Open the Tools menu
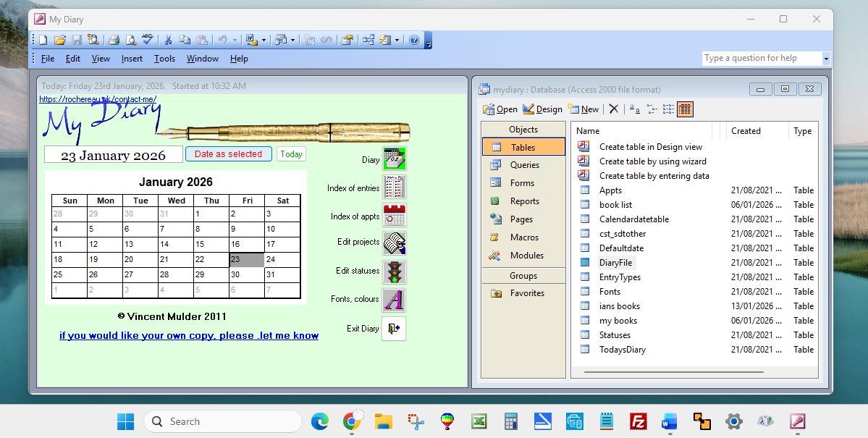This screenshot has width=868, height=438. (164, 59)
